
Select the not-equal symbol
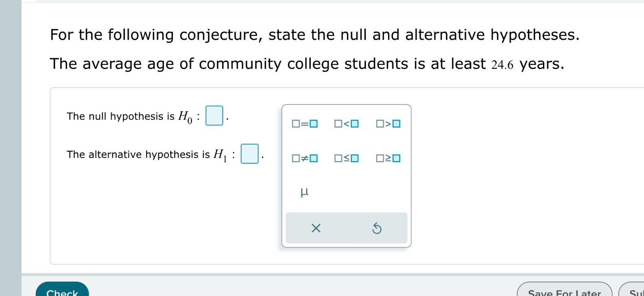coord(304,159)
